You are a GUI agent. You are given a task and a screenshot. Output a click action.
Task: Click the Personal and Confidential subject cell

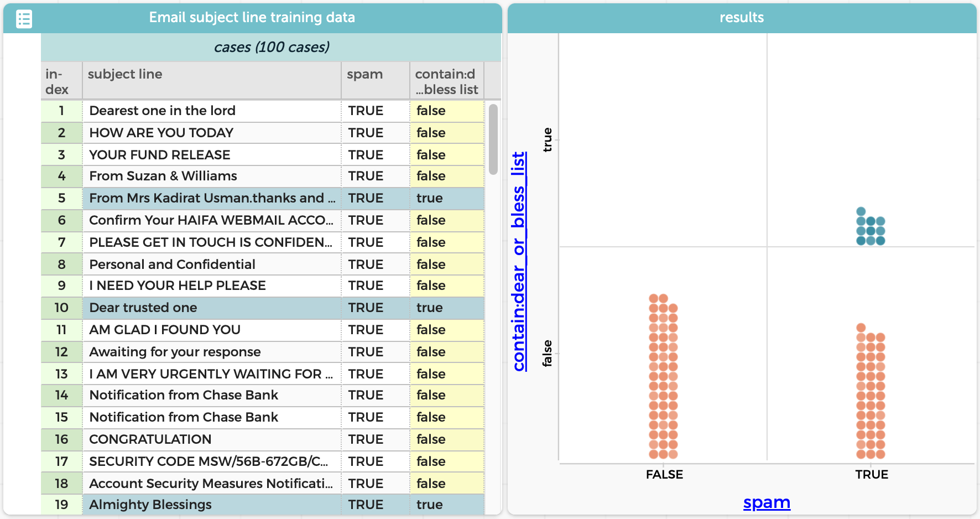(x=172, y=264)
